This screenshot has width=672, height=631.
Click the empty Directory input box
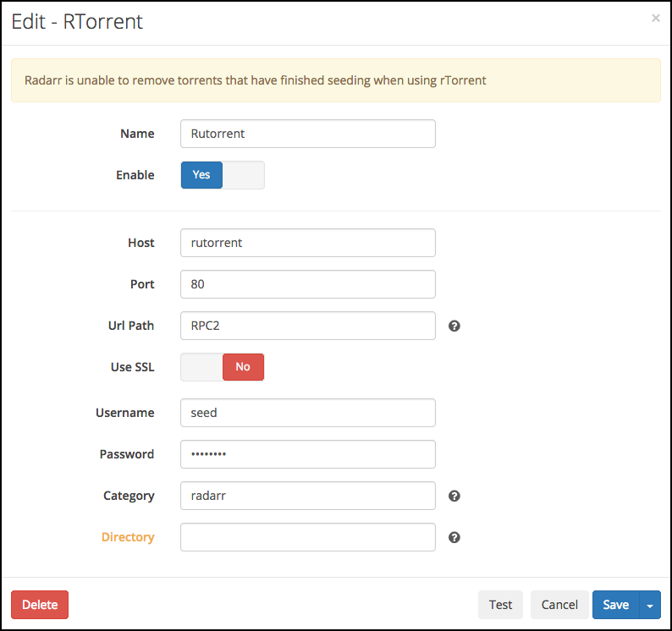[x=308, y=537]
